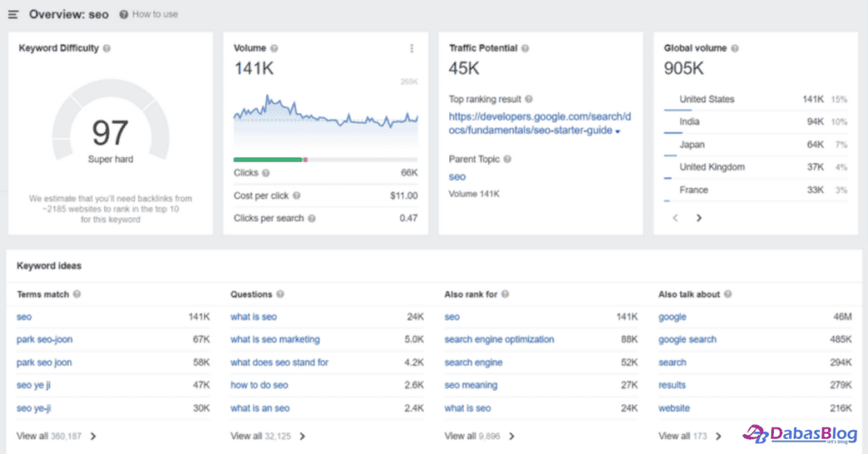Select the United Kingdom volume row
This screenshot has height=454, width=868.
click(755, 168)
